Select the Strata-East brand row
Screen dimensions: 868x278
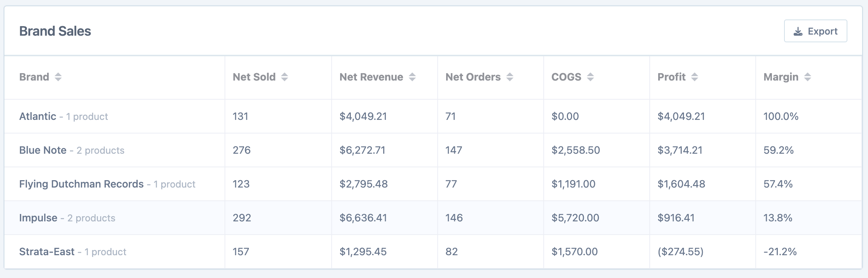pos(47,252)
